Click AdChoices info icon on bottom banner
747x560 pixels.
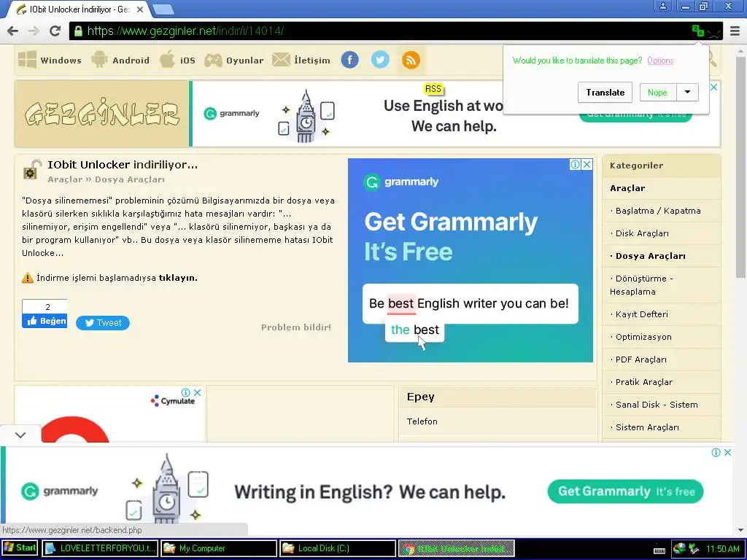pyautogui.click(x=716, y=452)
